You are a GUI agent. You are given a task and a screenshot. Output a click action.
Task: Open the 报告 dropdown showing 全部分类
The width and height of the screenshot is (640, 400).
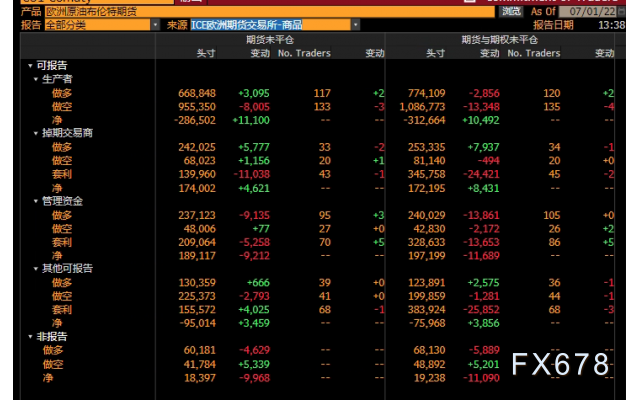(102, 25)
